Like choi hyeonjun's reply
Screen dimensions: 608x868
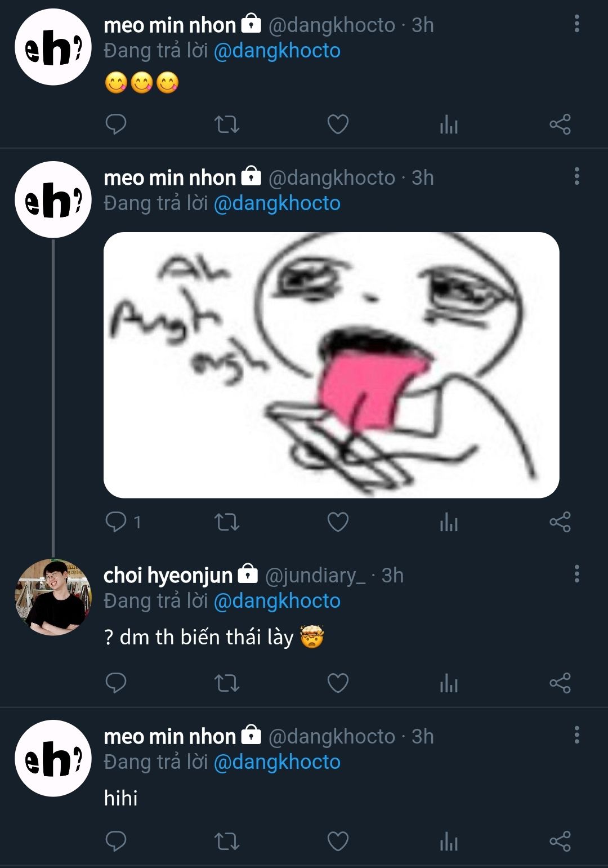coord(338,683)
